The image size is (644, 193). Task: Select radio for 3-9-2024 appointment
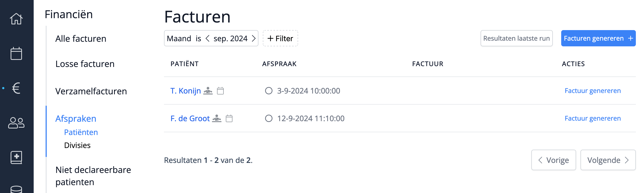coord(269,91)
